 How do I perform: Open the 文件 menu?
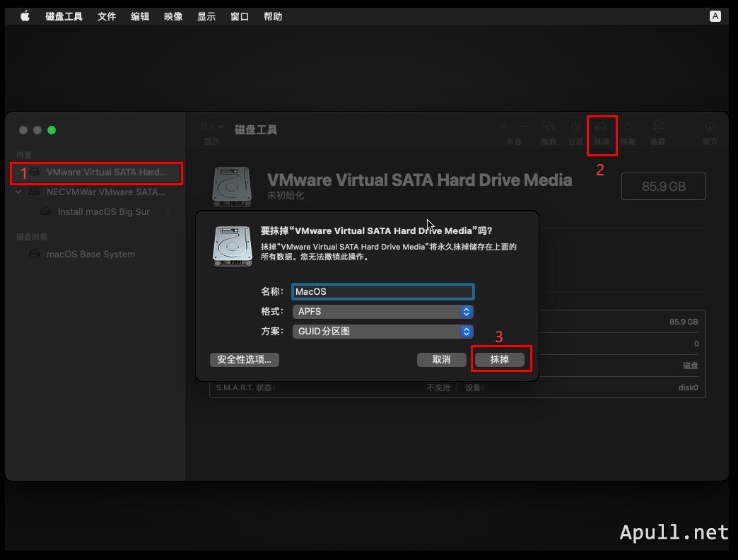[x=106, y=16]
